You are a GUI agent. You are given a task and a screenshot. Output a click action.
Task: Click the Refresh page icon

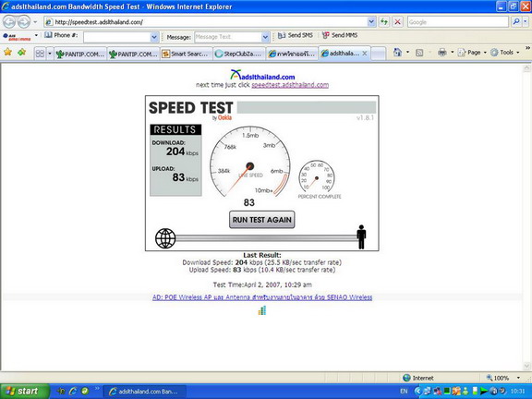coord(384,22)
